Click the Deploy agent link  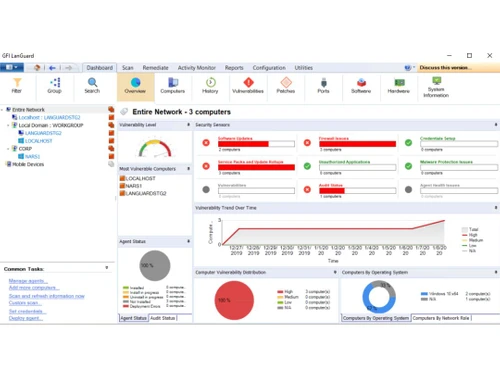click(x=26, y=318)
